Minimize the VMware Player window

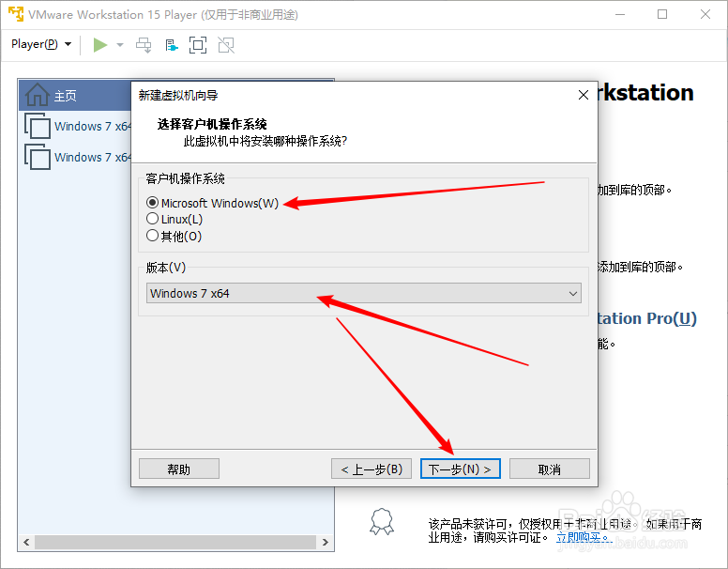click(620, 14)
